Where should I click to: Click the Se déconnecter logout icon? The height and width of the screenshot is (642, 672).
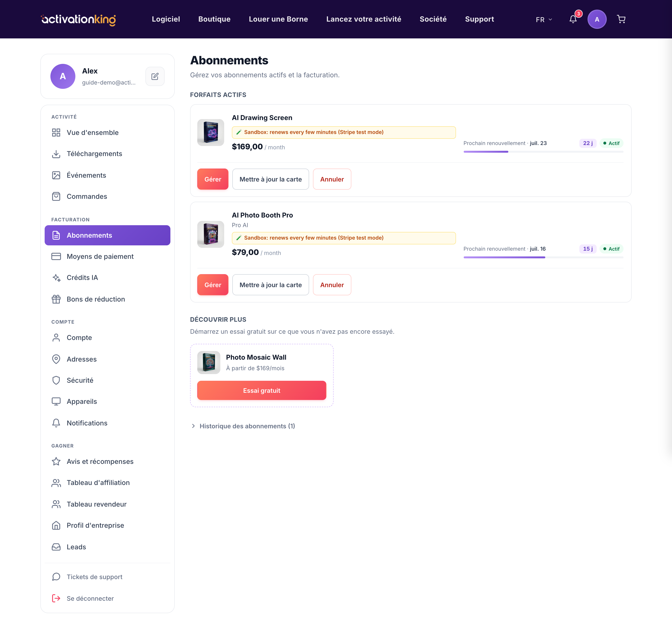[56, 599]
